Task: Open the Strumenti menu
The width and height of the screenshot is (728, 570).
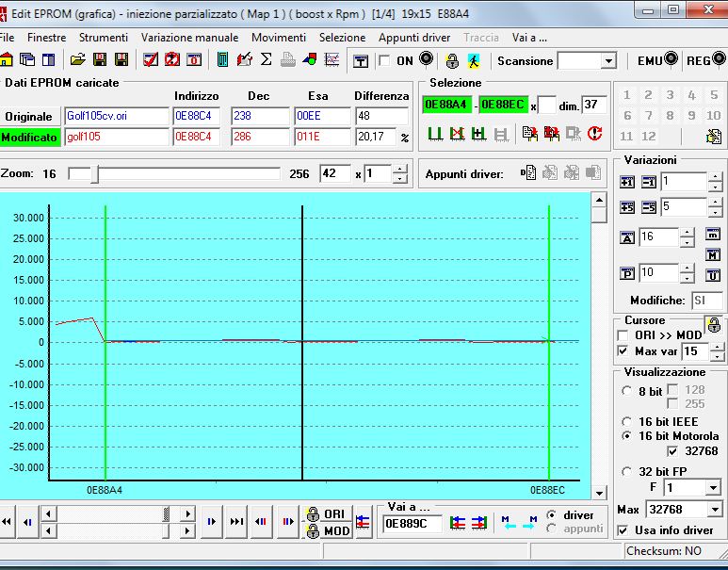Action: (104, 38)
